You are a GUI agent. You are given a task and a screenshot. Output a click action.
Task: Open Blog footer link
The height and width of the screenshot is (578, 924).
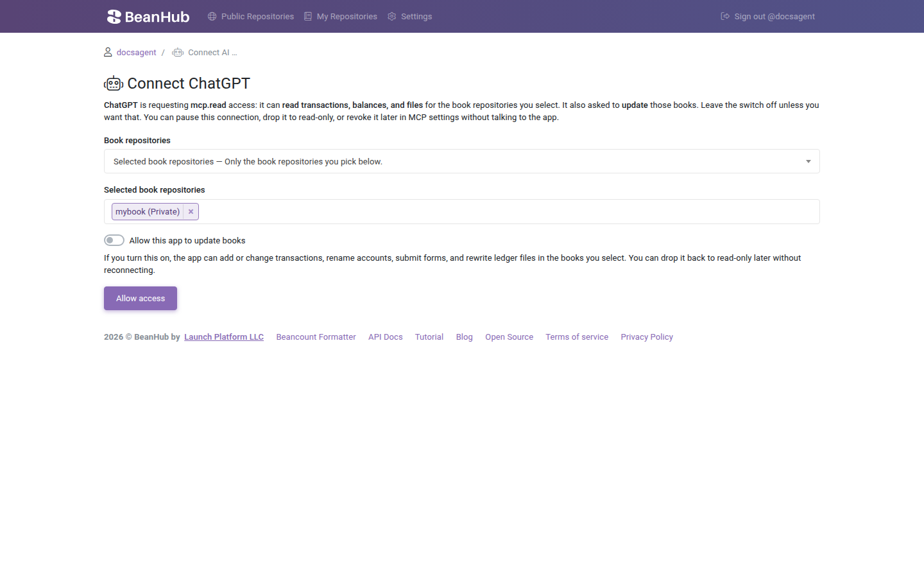(465, 337)
